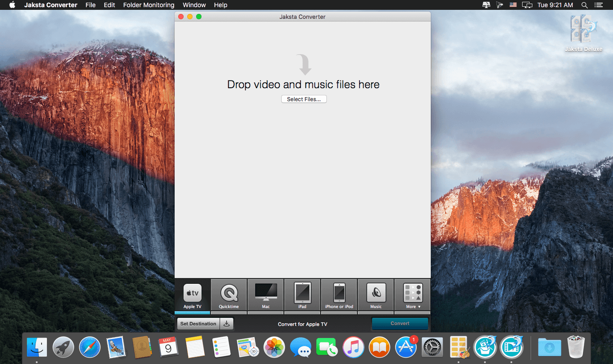This screenshot has width=613, height=364.
Task: Open Messages from the Dock
Action: pyautogui.click(x=300, y=347)
